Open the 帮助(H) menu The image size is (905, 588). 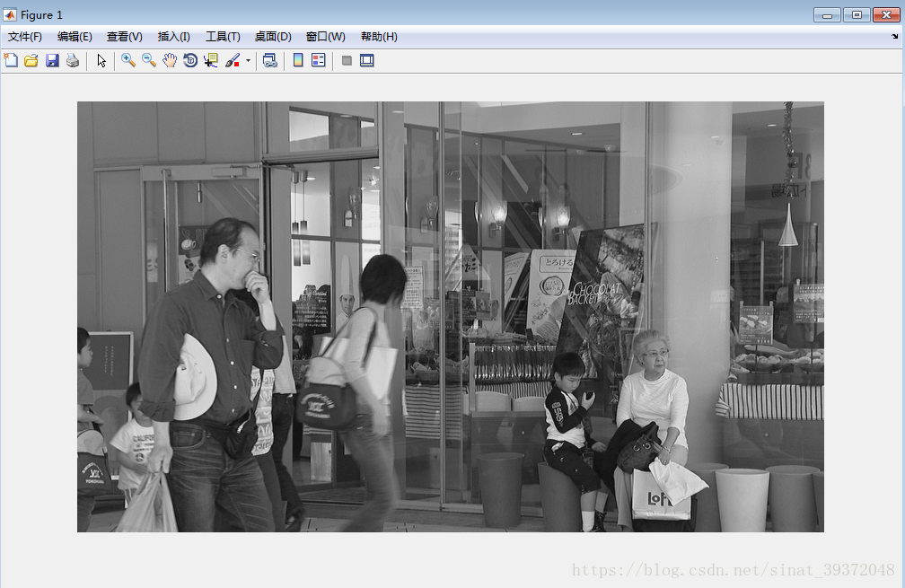coord(379,37)
